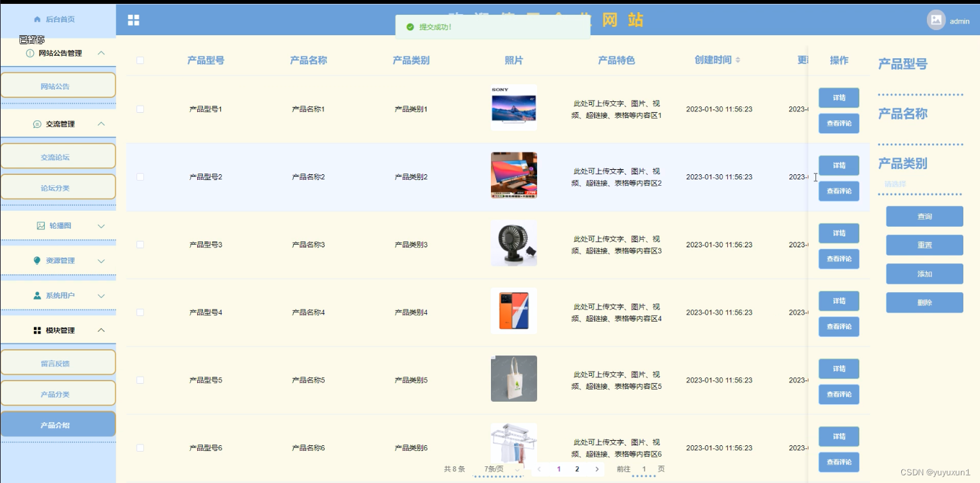The width and height of the screenshot is (980, 483).
Task: Collapse the 网站公告管理 menu chevron
Action: click(x=100, y=53)
